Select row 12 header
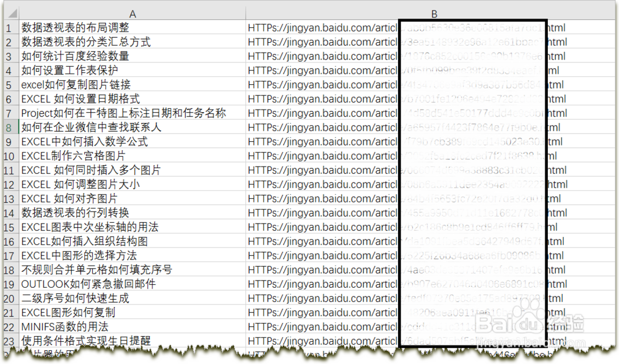Viewport: 619px width, 364px height. 11,184
